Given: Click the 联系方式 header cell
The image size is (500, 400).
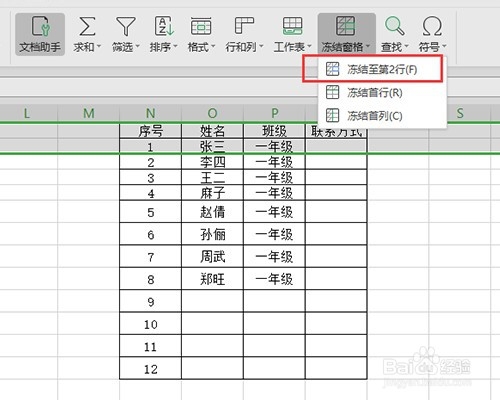Looking at the screenshot, I should coord(336,131).
